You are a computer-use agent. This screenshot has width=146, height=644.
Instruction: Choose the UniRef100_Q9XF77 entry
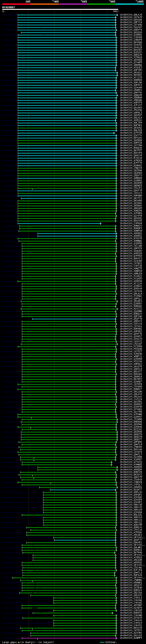click(131, 540)
